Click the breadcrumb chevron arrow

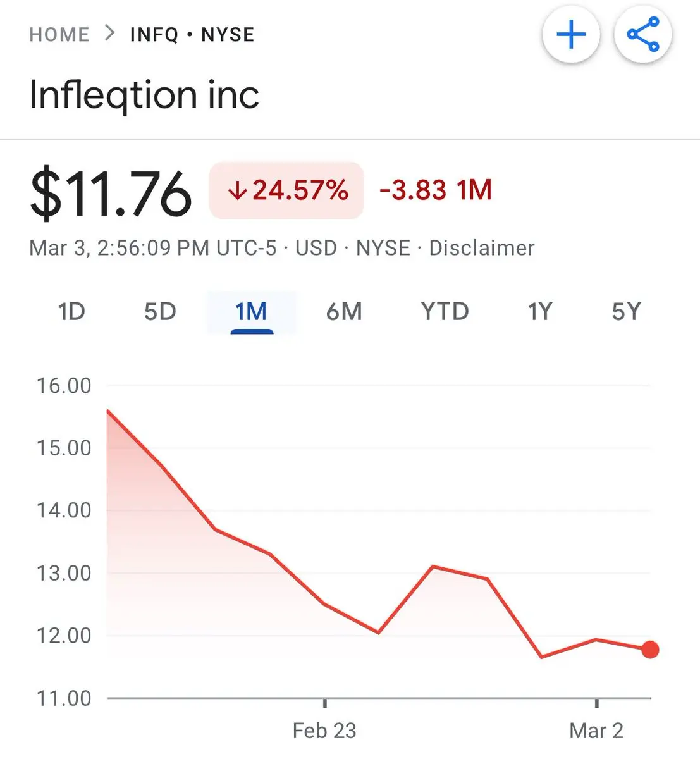110,33
